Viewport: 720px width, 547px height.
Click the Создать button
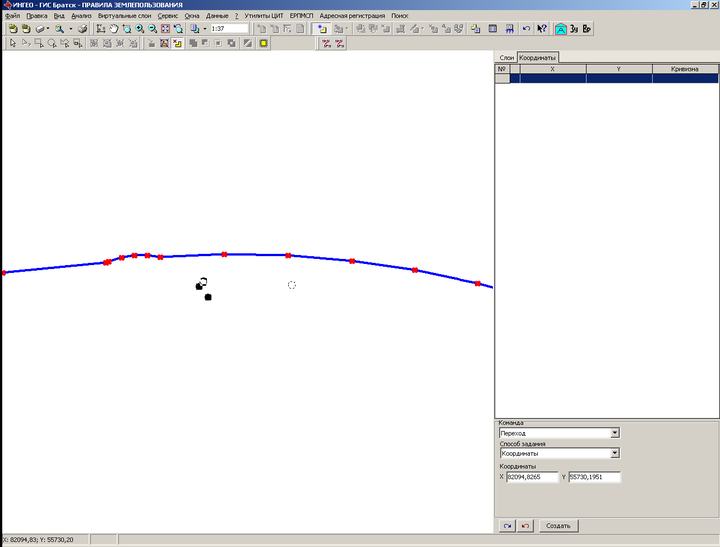558,526
